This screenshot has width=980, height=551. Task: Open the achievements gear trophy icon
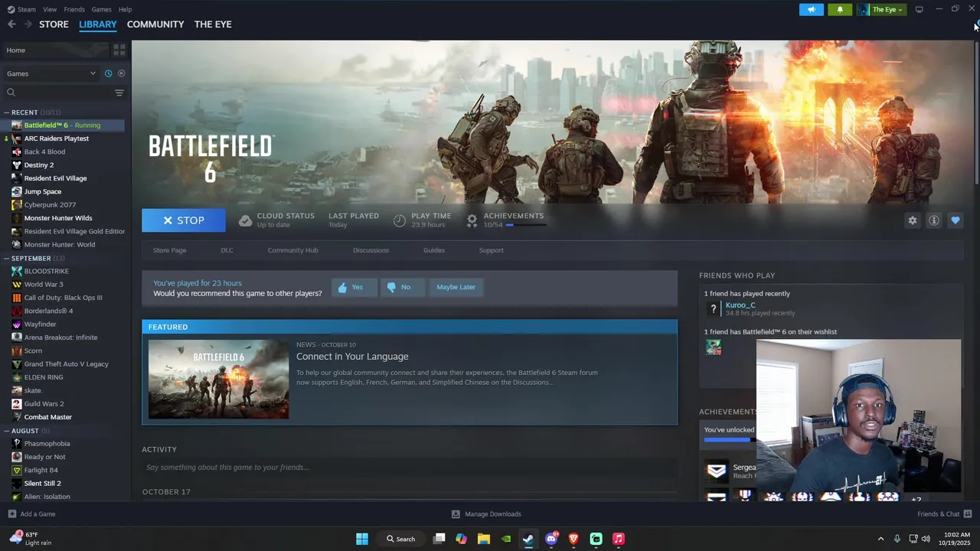(472, 220)
